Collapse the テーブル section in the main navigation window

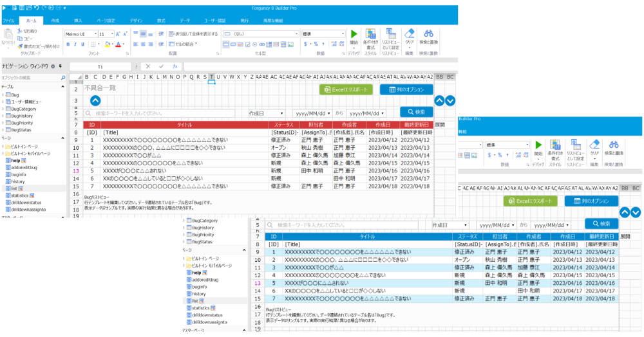[x=63, y=87]
